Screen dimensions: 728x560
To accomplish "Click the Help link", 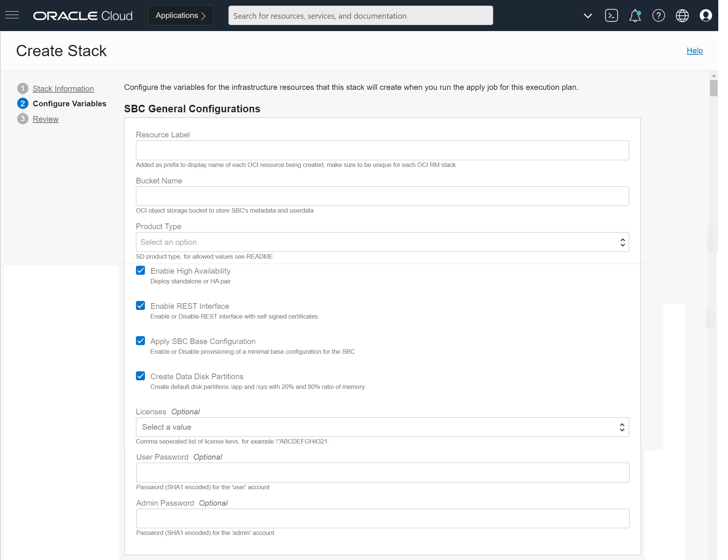I will (694, 51).
